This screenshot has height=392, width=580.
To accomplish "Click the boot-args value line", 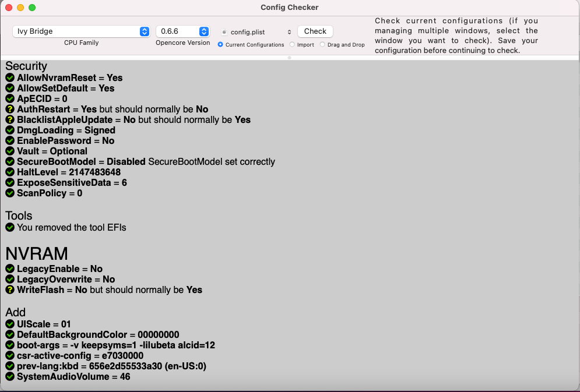I will pos(116,345).
